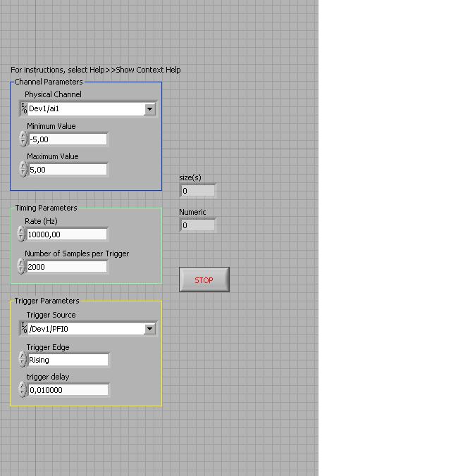Stop the acquisition with the STOP button

204,280
